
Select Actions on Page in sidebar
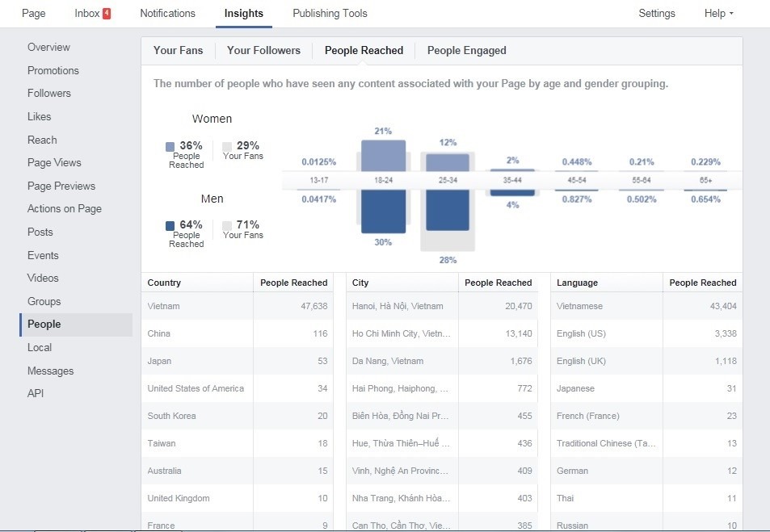click(65, 208)
